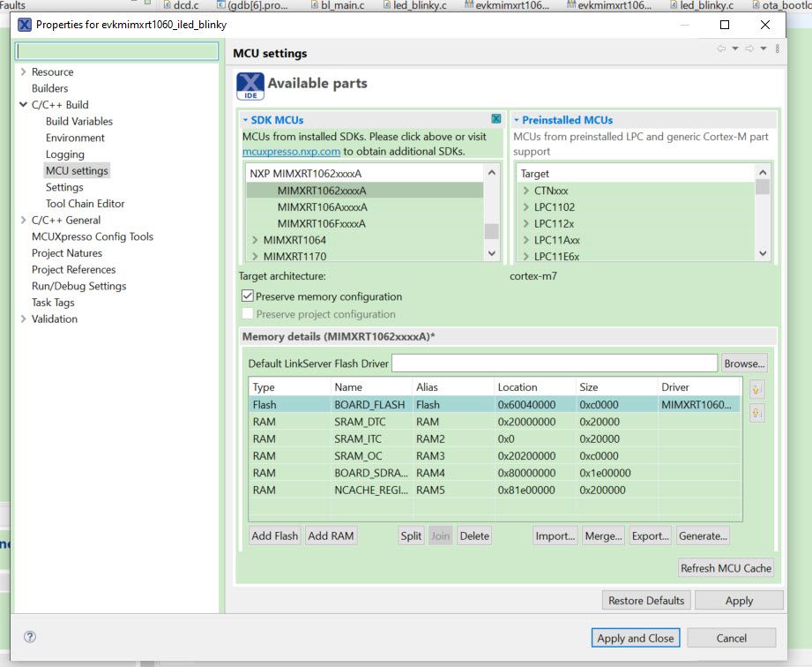Select Builders in the properties tree

tap(49, 88)
